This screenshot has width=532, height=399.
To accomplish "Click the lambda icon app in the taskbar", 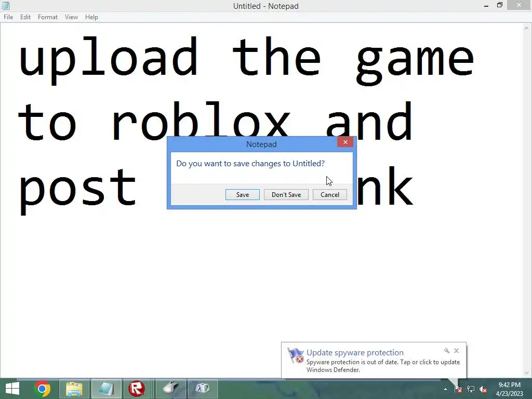I will [203, 389].
